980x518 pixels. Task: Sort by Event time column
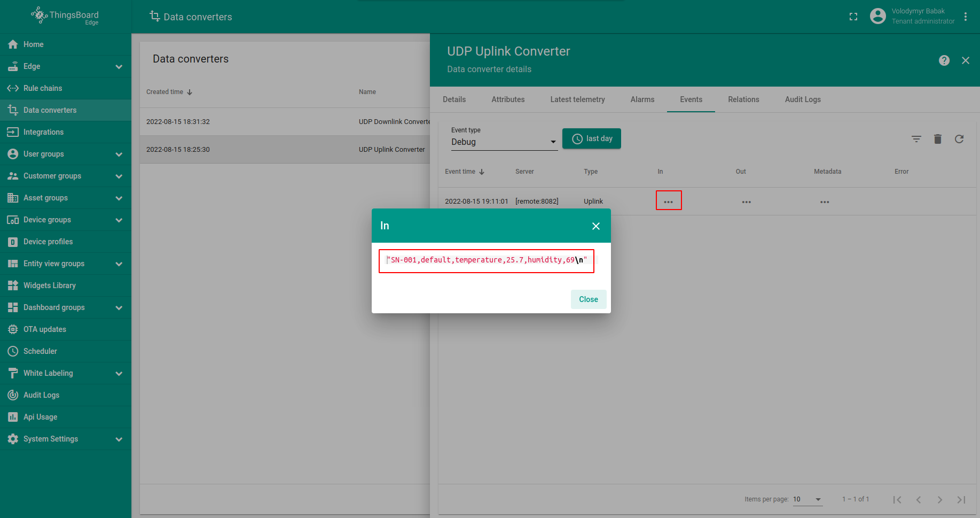(x=465, y=172)
